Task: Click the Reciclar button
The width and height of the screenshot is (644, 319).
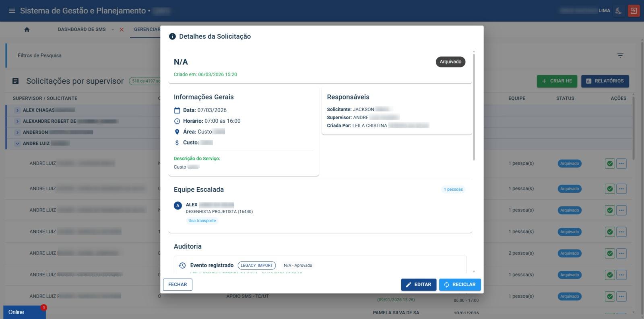Action: [x=460, y=284]
